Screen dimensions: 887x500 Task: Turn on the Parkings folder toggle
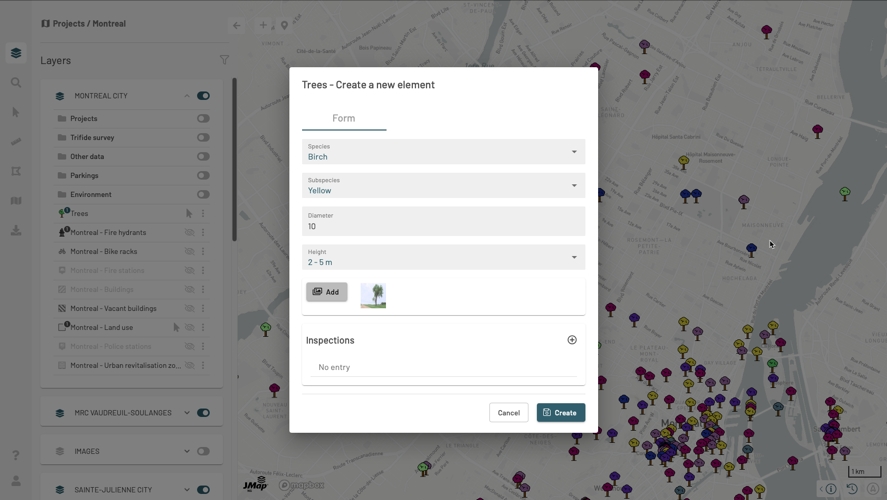coord(203,176)
